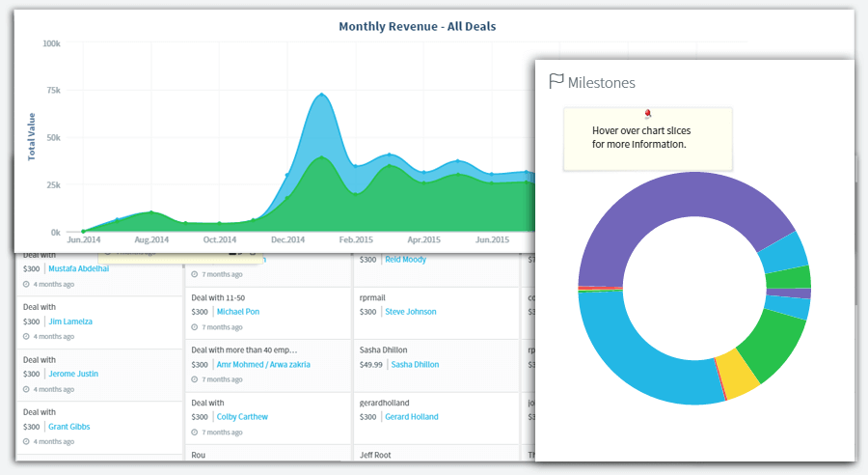This screenshot has height=475, width=868.
Task: Click the clock icon under Jerome Justin
Action: (26, 389)
